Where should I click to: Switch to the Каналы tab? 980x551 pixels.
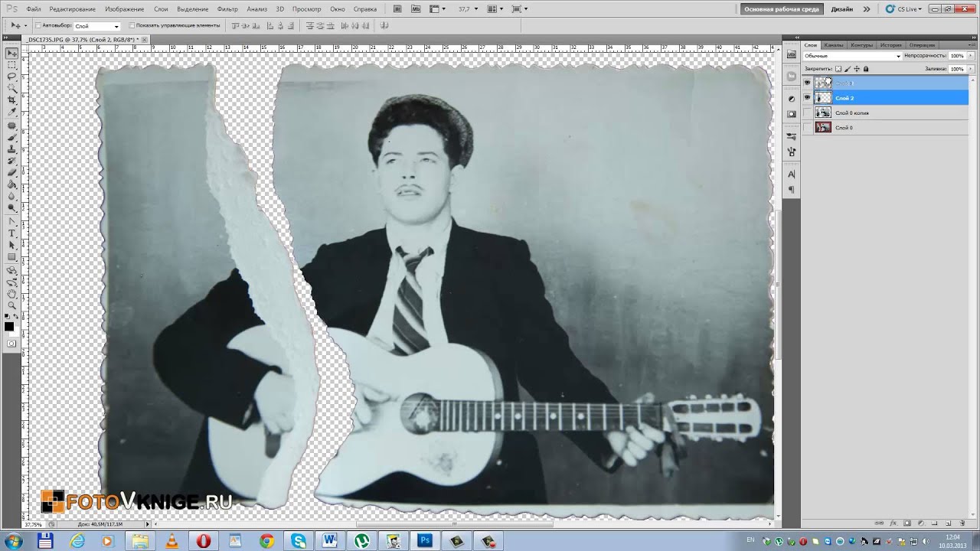(x=833, y=45)
